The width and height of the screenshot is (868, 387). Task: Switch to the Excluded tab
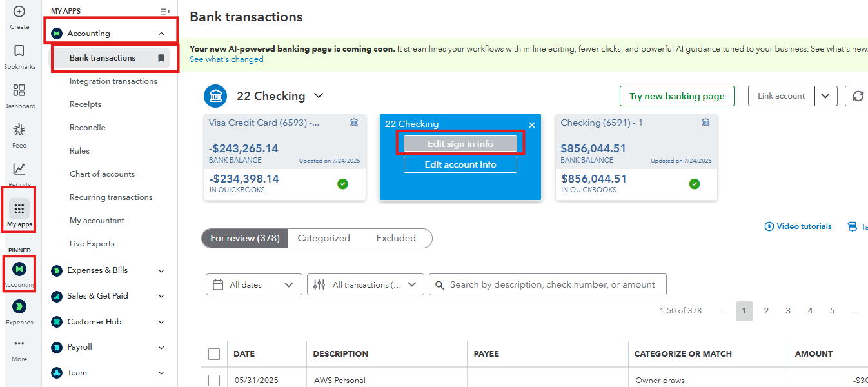[396, 238]
